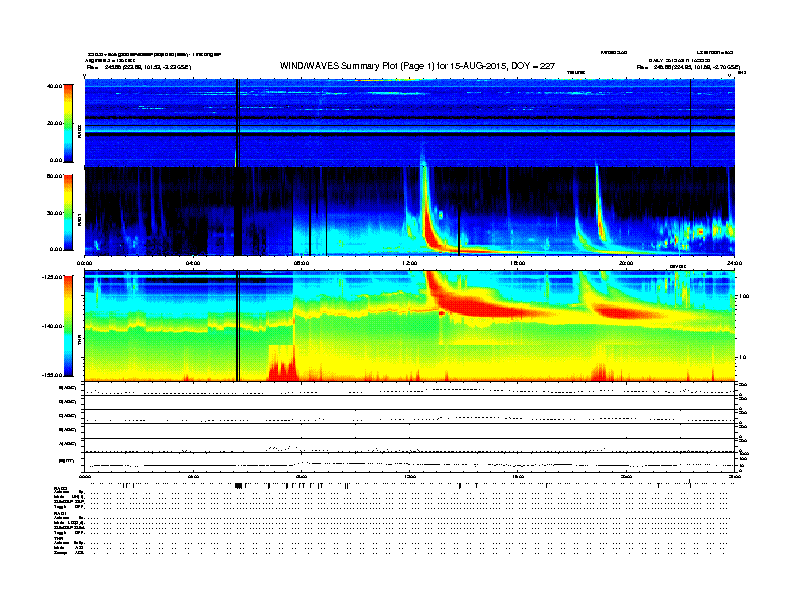Image resolution: width=792 pixels, height=612 pixels.
Task: Click the 16:00 tick label under RAD1 panel
Action: (x=518, y=263)
